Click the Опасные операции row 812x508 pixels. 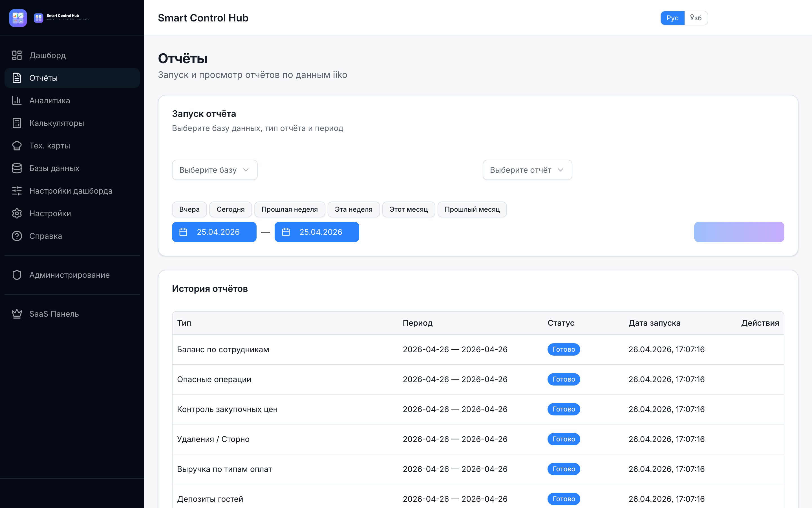478,379
